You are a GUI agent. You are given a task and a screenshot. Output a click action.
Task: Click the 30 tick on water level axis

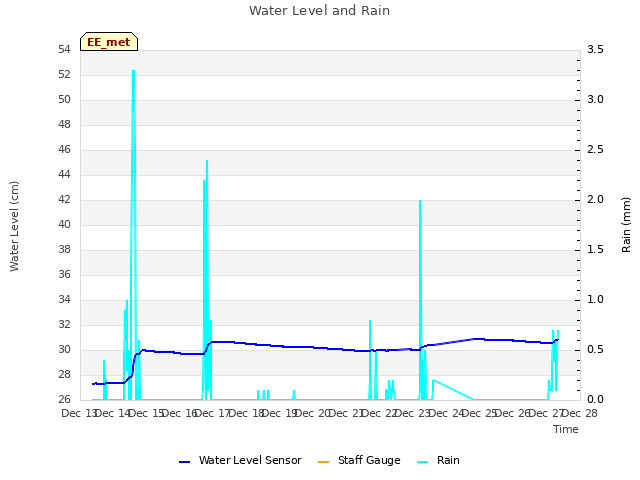[64, 349]
